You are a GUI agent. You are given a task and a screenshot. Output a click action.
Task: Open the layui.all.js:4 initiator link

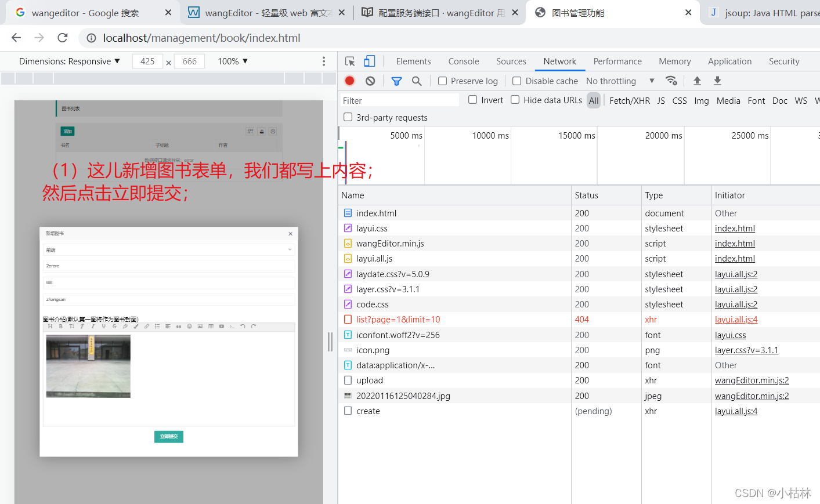(x=736, y=411)
